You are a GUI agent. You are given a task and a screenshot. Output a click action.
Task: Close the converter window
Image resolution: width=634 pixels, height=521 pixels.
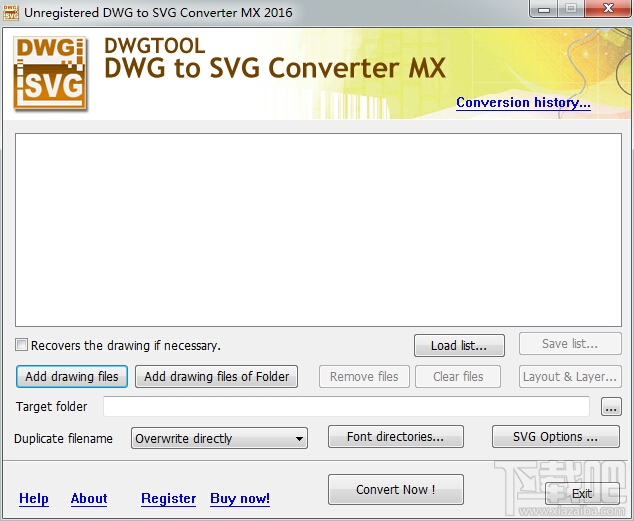(x=608, y=9)
